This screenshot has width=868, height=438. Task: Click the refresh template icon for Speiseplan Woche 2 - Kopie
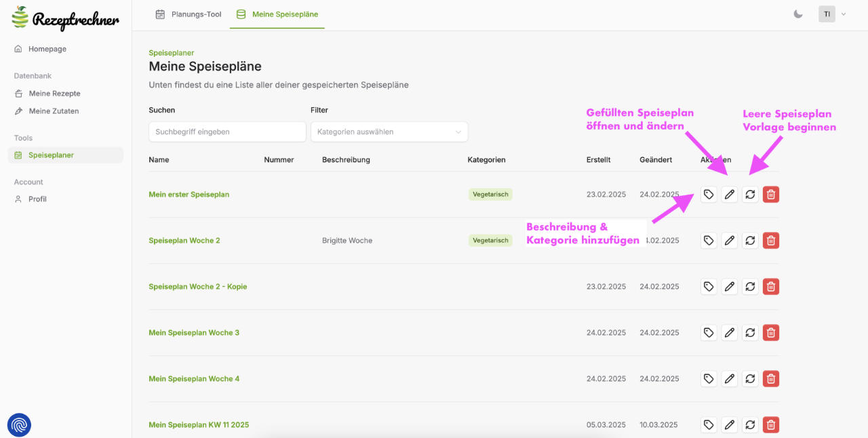pyautogui.click(x=750, y=287)
